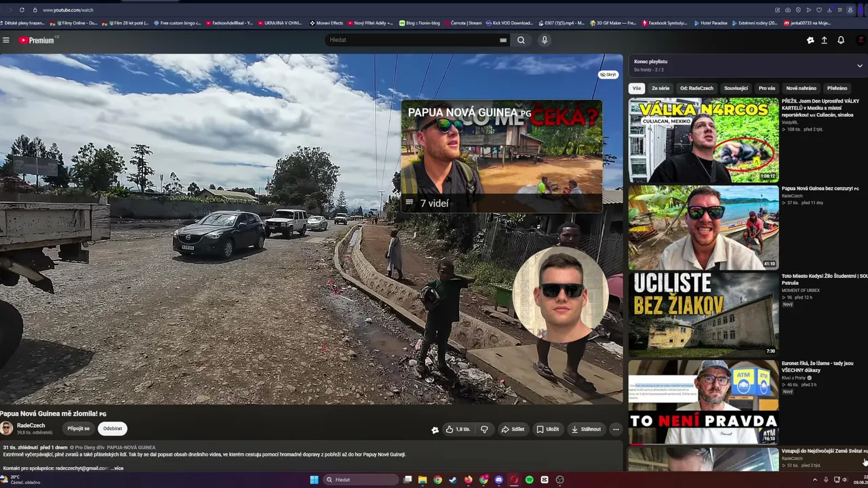Image resolution: width=868 pixels, height=488 pixels.
Task: Click the Připojit se button
Action: tap(79, 428)
